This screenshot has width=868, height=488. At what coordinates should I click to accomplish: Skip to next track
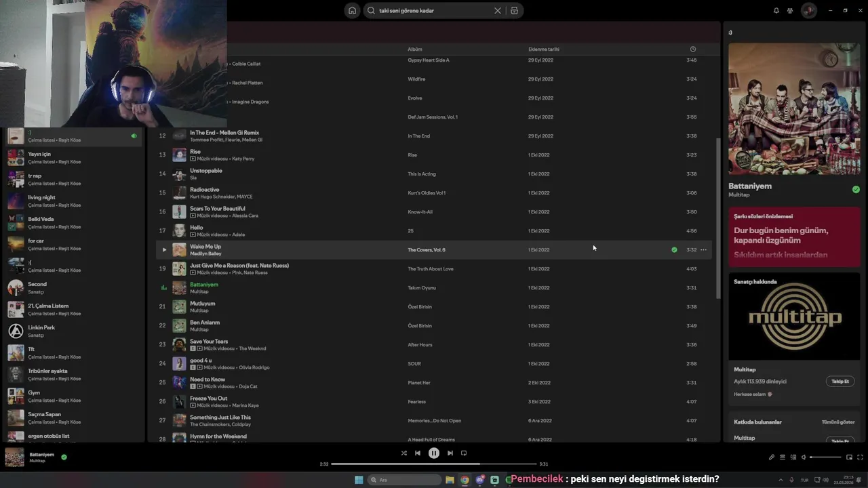450,453
